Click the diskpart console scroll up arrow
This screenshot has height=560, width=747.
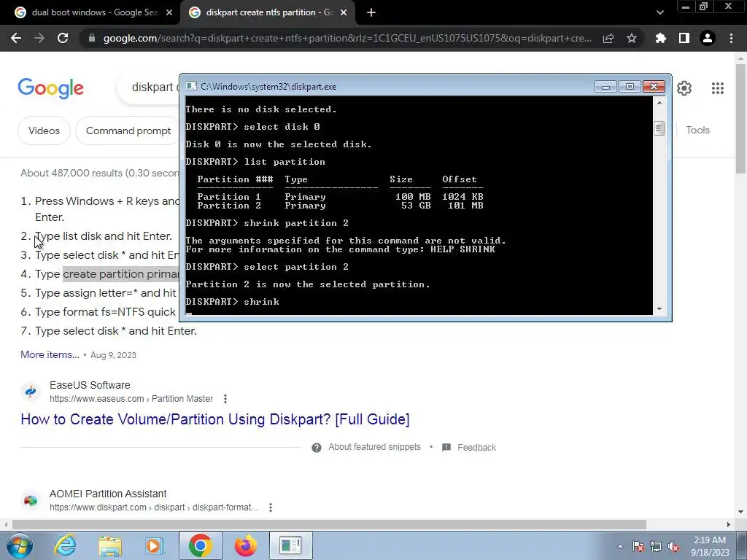coord(659,102)
